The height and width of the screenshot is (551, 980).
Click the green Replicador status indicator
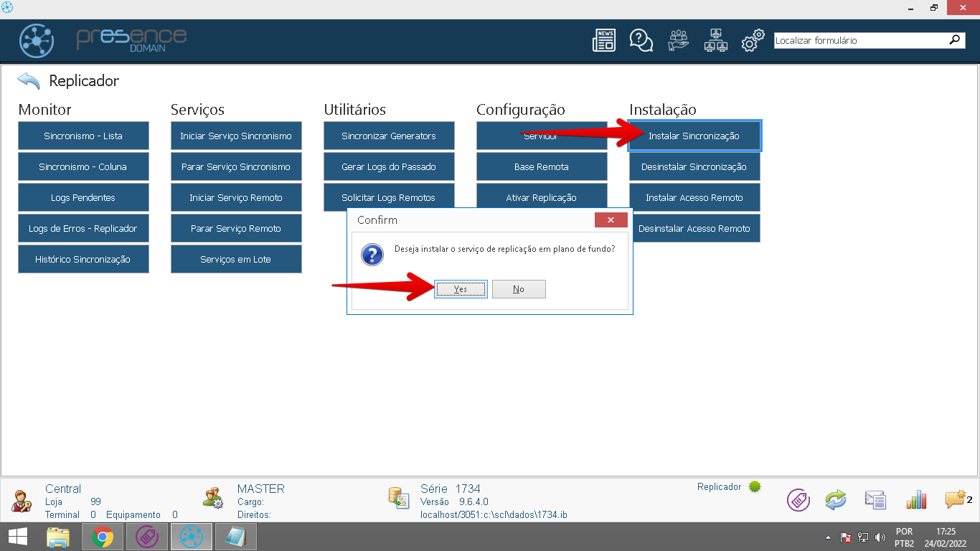coord(755,486)
